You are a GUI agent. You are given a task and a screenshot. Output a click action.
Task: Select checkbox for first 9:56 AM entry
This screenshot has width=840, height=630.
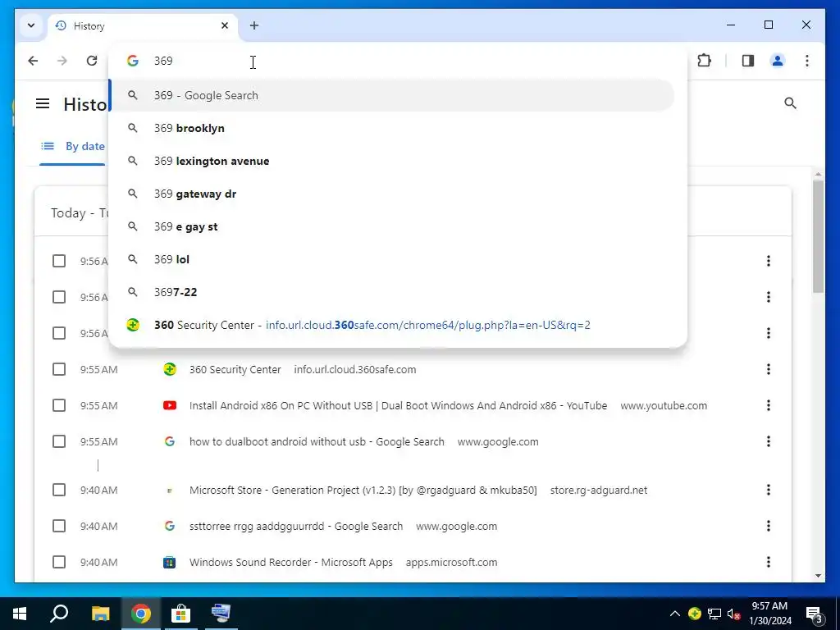59,261
